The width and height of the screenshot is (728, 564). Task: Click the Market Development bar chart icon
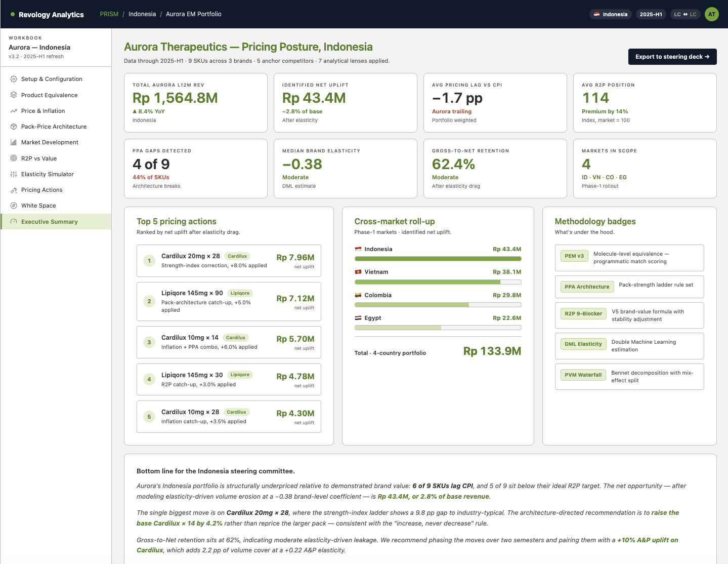pos(14,142)
